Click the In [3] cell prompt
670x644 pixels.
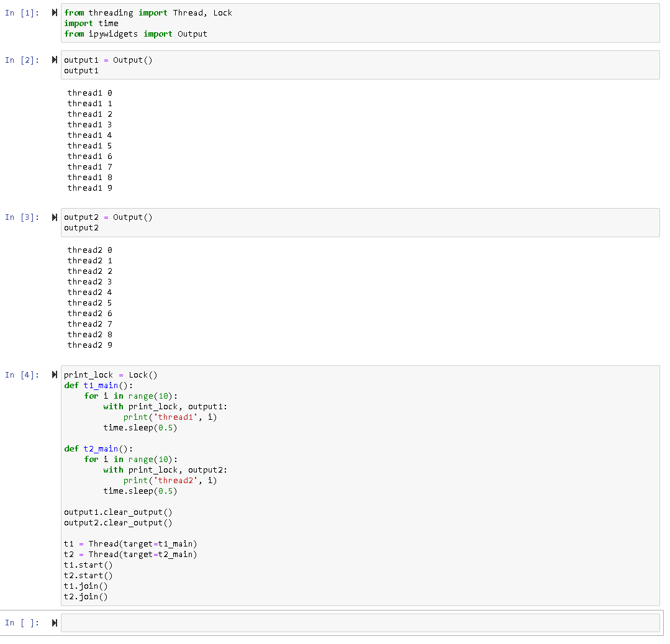pyautogui.click(x=22, y=217)
